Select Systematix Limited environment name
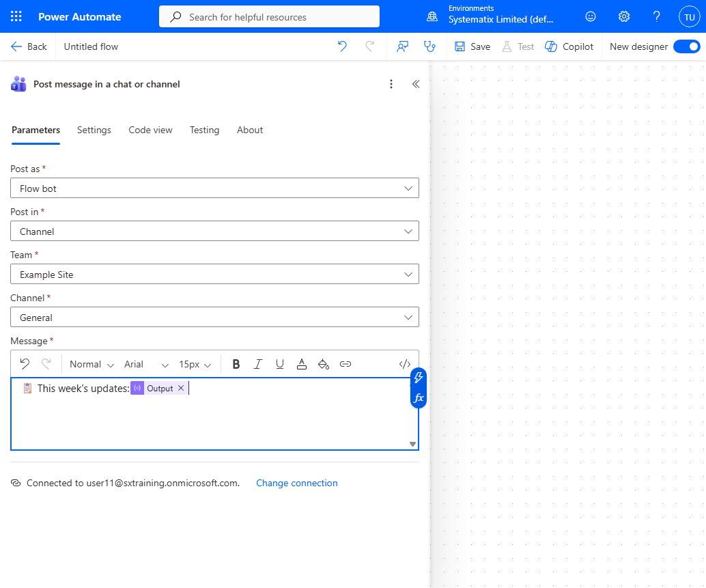This screenshot has height=588, width=706. coord(500,19)
